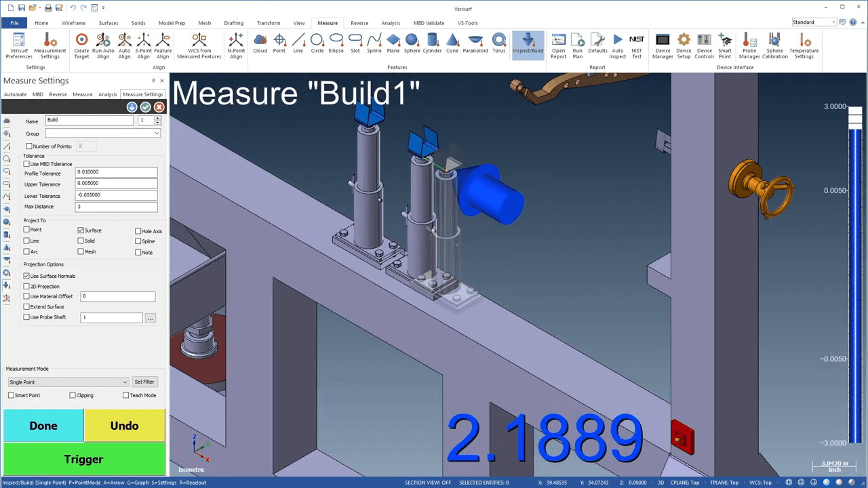Open Measurement Settings in ribbon
The image size is (868, 488).
click(50, 46)
